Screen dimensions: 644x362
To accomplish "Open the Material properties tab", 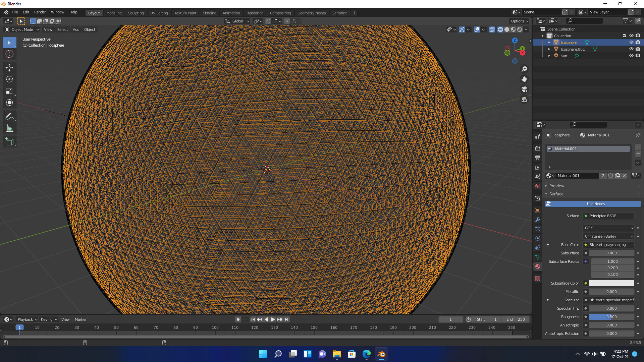I will point(538,266).
